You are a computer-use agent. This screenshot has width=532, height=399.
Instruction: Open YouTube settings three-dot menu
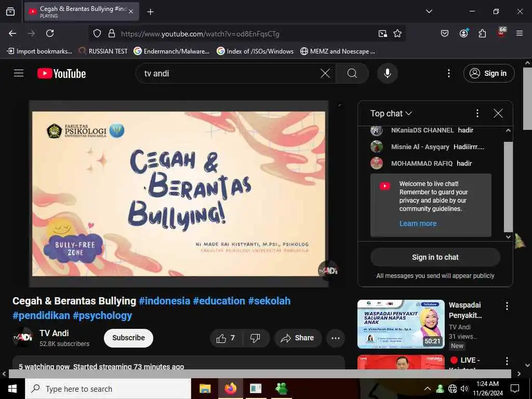pyautogui.click(x=448, y=73)
